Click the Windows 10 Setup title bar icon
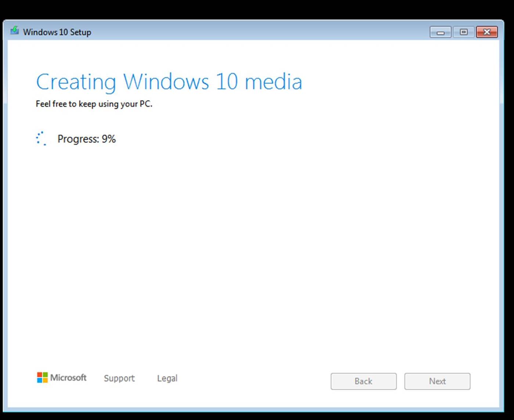514x420 pixels. click(15, 31)
